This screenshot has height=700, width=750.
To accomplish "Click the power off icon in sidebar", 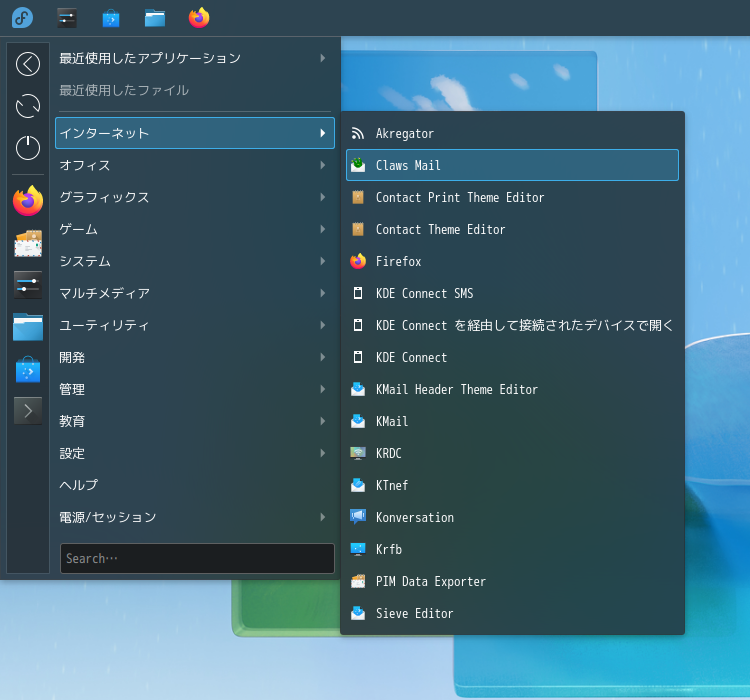I will point(28,147).
